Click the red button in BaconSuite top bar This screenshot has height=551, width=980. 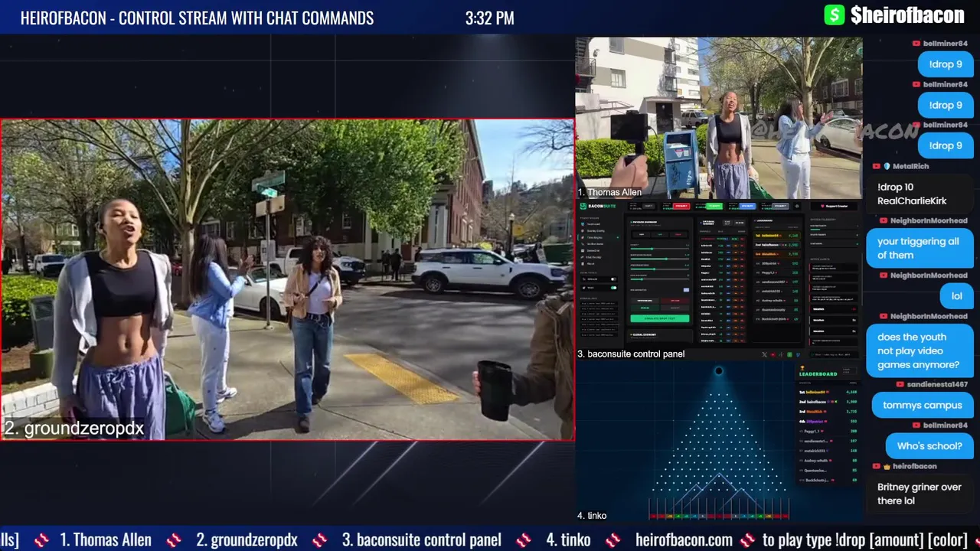681,206
